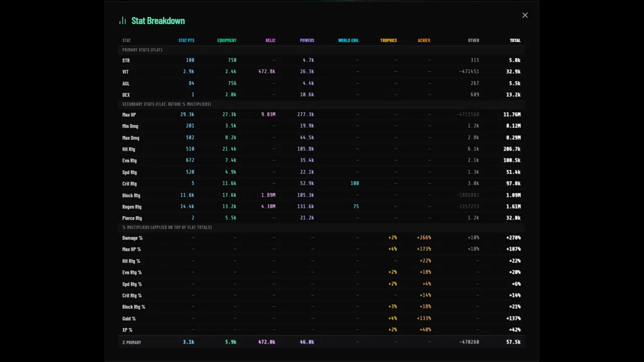Click the 'Min Dmg' row label
644x362 pixels.
130,126
